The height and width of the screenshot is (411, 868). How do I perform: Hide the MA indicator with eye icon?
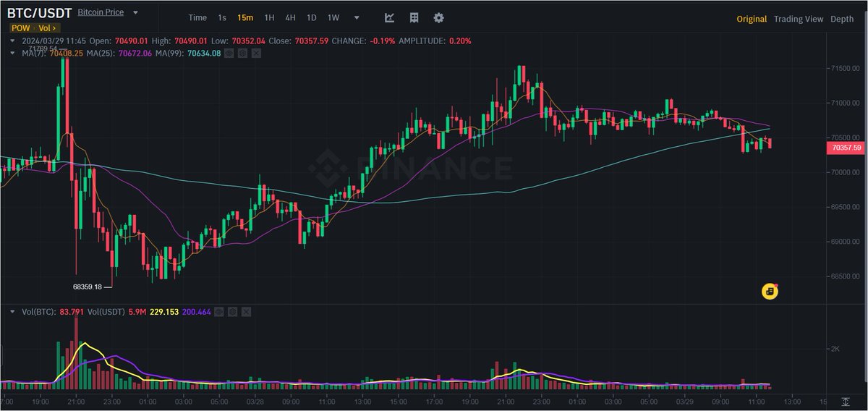(x=229, y=52)
